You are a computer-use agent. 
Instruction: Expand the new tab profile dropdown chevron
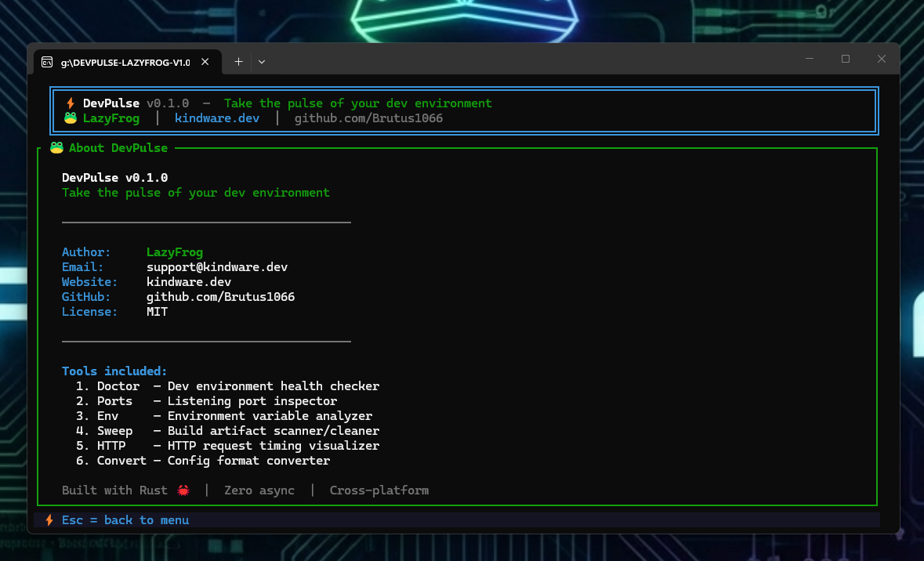coord(262,62)
